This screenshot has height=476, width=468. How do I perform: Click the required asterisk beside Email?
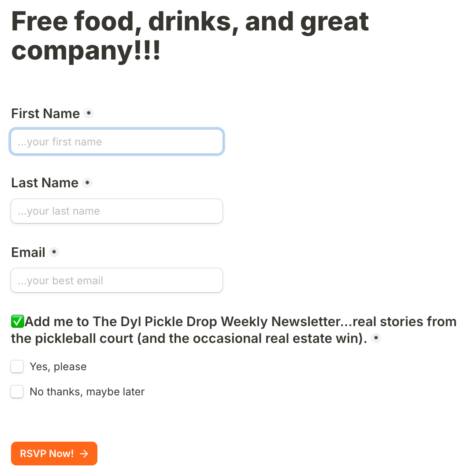tap(54, 252)
